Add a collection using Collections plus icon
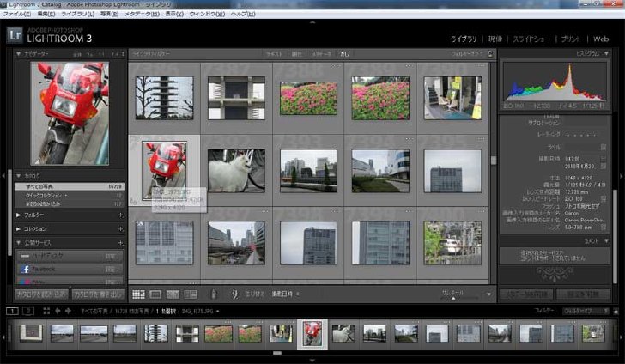This screenshot has height=364, width=625. 121,229
